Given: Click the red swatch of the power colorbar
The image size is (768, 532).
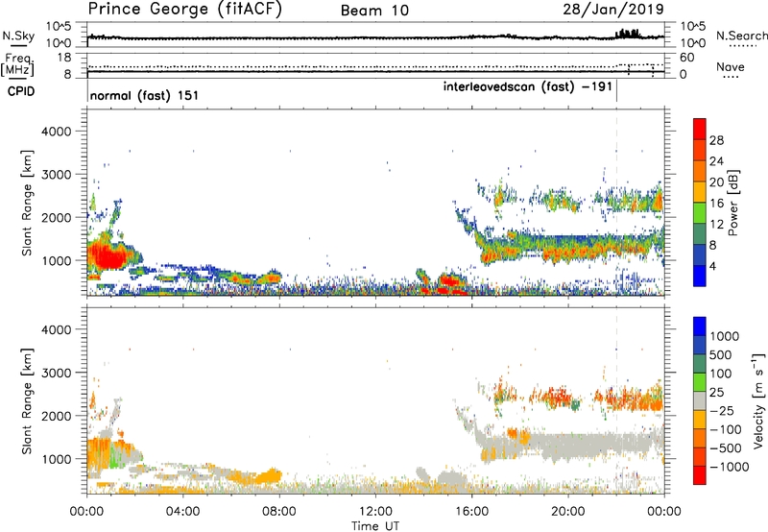Looking at the screenshot, I should [x=700, y=129].
